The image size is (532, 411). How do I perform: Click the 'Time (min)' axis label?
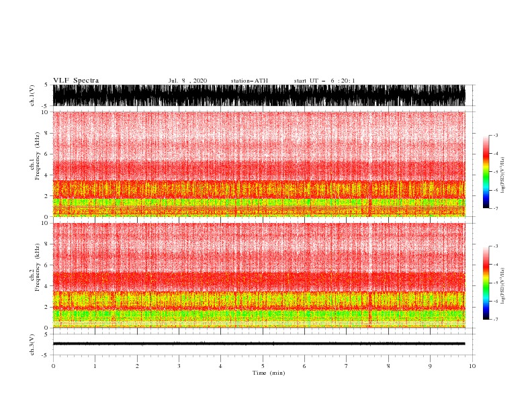(x=269, y=373)
